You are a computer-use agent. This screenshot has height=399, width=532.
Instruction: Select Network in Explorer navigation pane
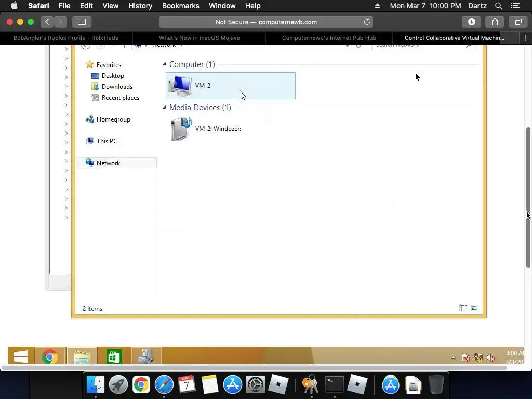coord(117,163)
